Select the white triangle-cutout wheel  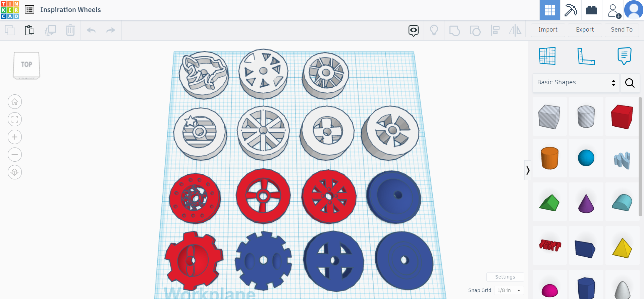(263, 74)
